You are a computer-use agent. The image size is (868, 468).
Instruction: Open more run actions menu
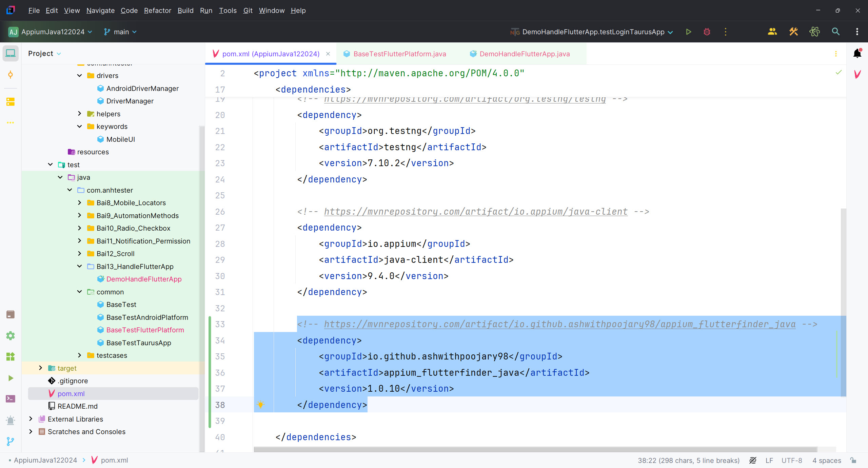(x=726, y=32)
